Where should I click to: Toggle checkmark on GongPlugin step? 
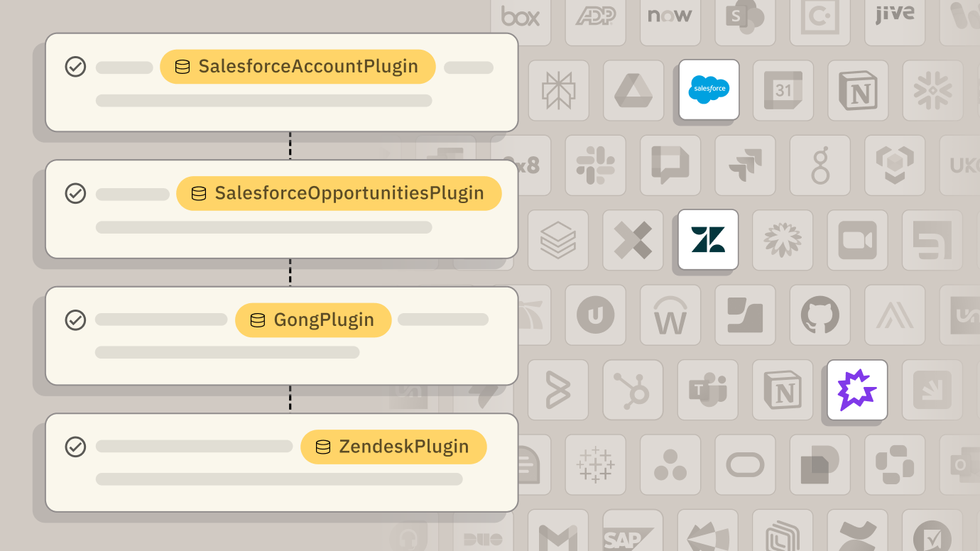(75, 320)
